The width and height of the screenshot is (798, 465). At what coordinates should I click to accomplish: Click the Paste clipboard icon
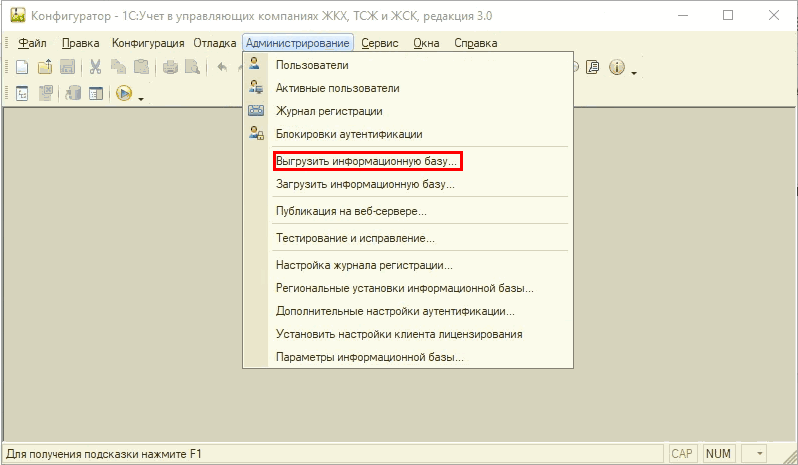(x=141, y=67)
